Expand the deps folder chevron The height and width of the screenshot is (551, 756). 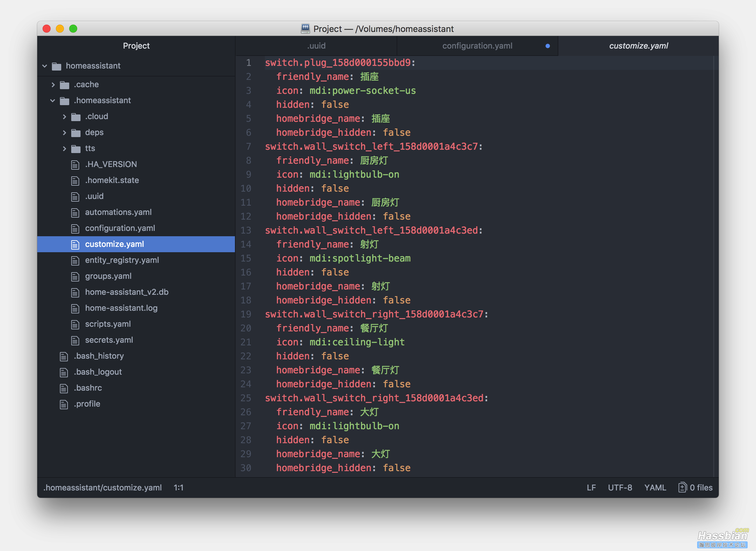(x=64, y=133)
